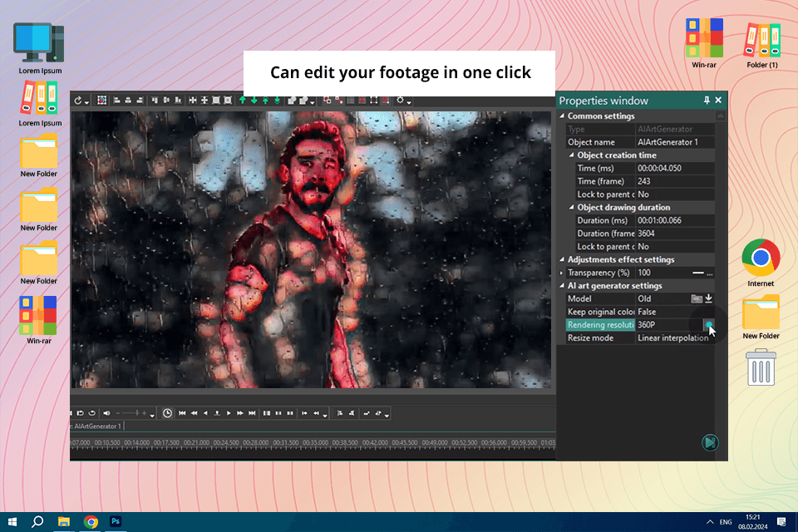Click the green double-down chevron arrow icon

[x=278, y=101]
